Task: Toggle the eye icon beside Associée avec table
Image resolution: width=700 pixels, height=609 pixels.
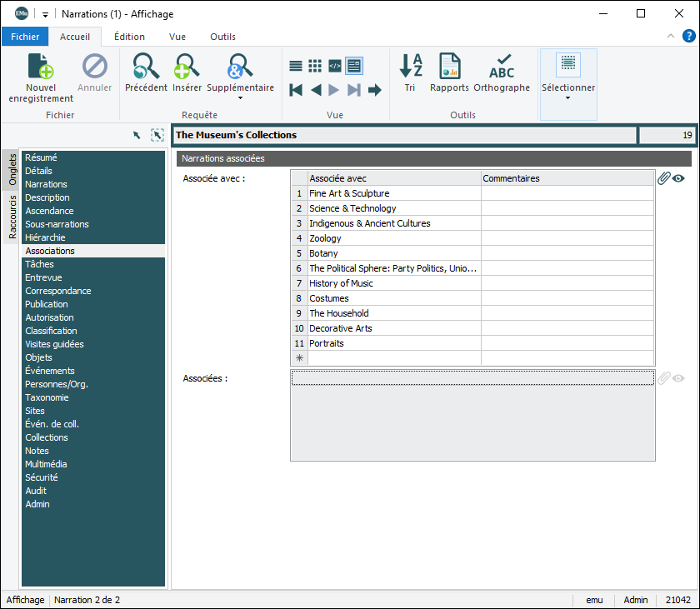Action: click(679, 177)
